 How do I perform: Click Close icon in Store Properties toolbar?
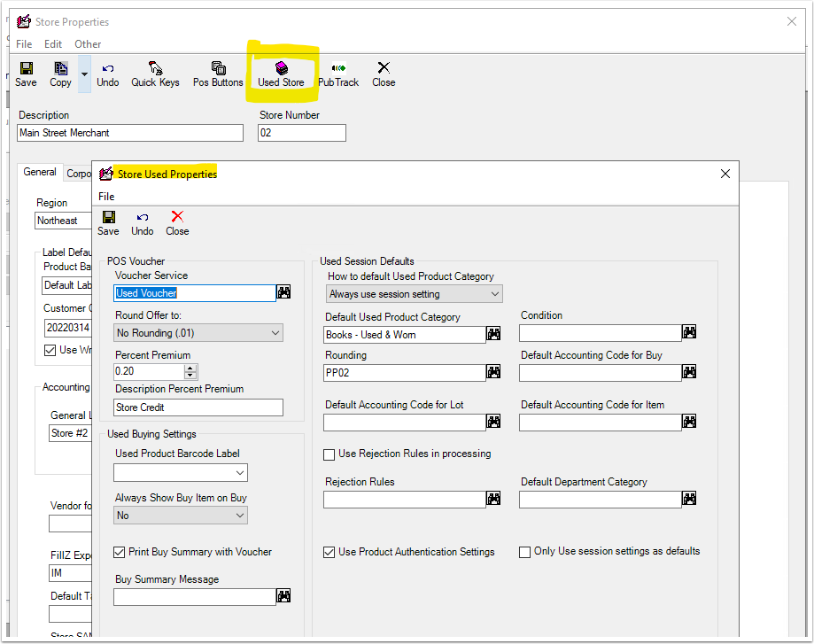384,74
